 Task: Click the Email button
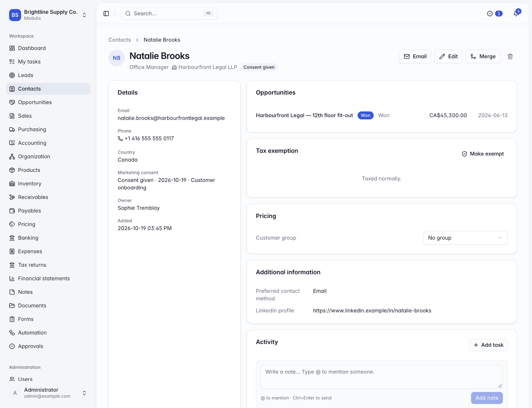point(415,57)
